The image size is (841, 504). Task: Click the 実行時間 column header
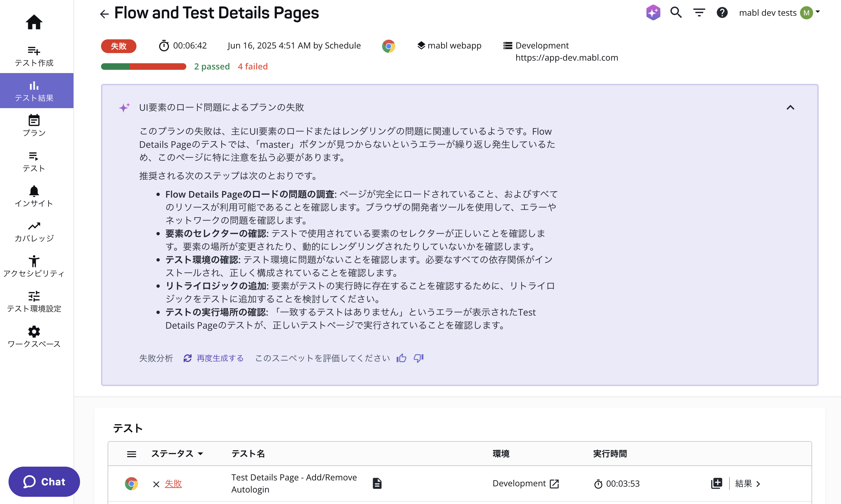pyautogui.click(x=610, y=454)
